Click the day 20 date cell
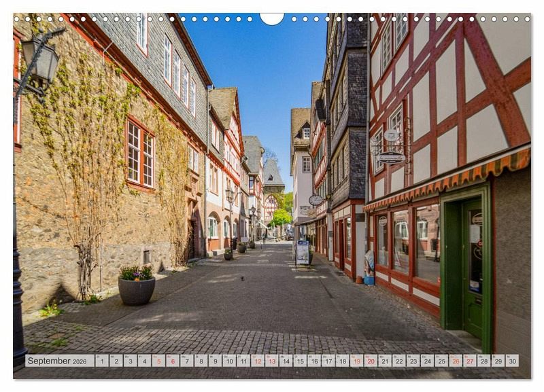The height and width of the screenshot is (392, 544). 371,361
